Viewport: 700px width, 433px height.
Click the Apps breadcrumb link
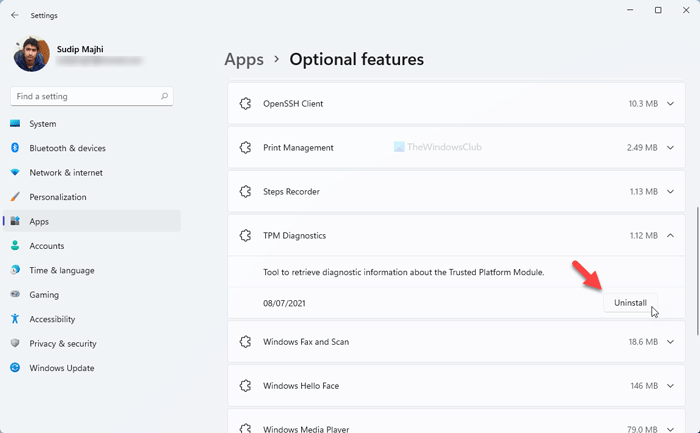[x=244, y=59]
